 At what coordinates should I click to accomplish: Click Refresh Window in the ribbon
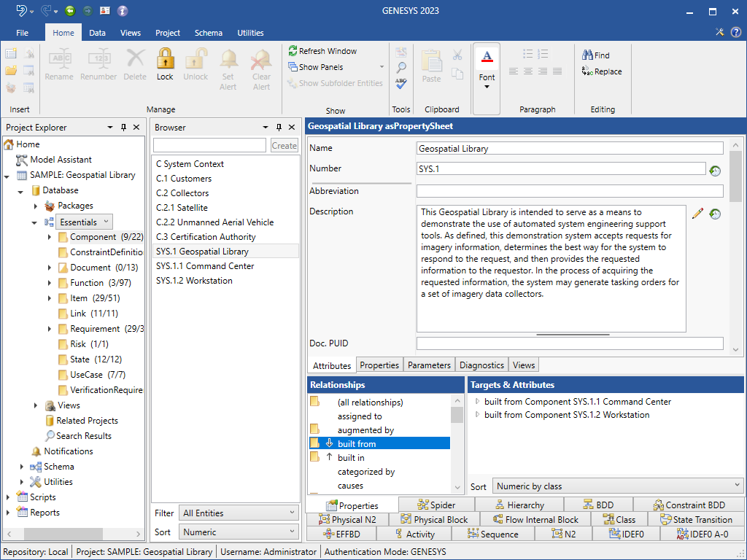322,51
